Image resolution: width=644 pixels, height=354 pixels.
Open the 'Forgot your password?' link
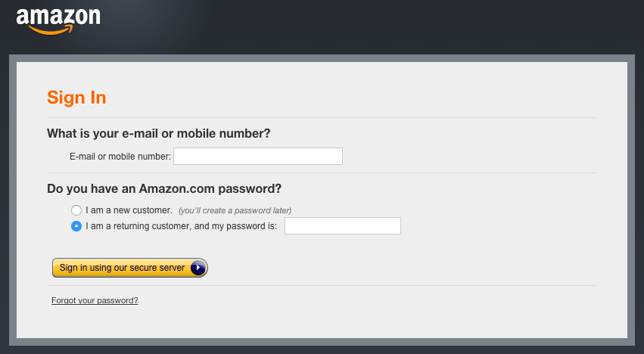95,300
